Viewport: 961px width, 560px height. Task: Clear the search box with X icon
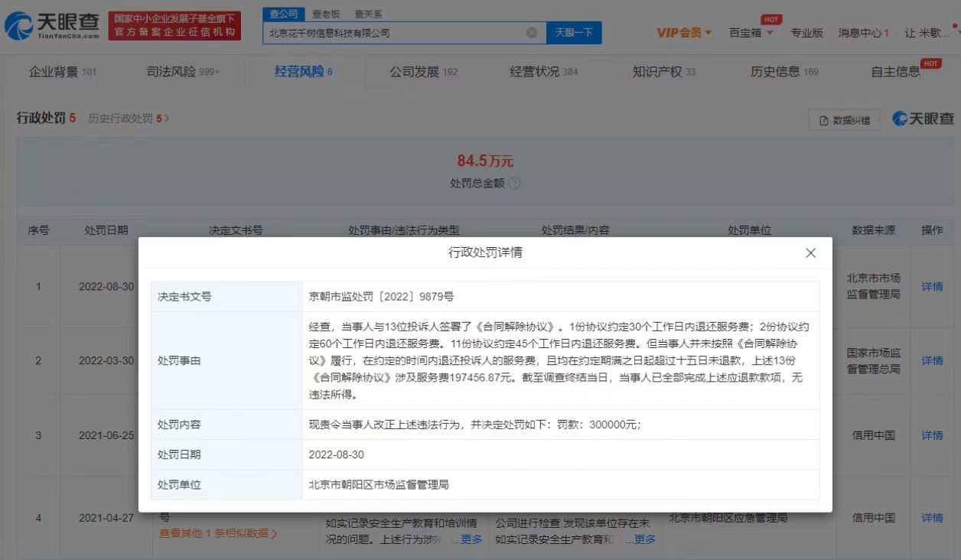click(x=532, y=33)
